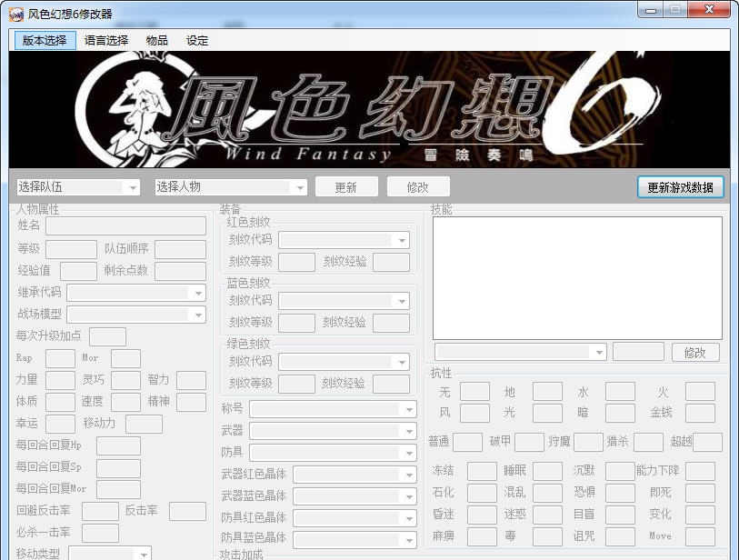Click the 必杀一击率 input field
The image size is (739, 560).
100,533
